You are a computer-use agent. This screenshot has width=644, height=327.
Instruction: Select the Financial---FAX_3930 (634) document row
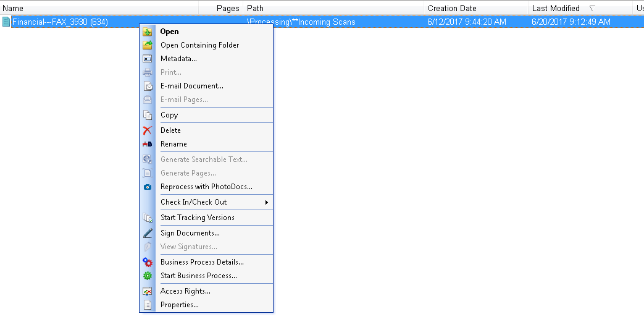(322, 22)
